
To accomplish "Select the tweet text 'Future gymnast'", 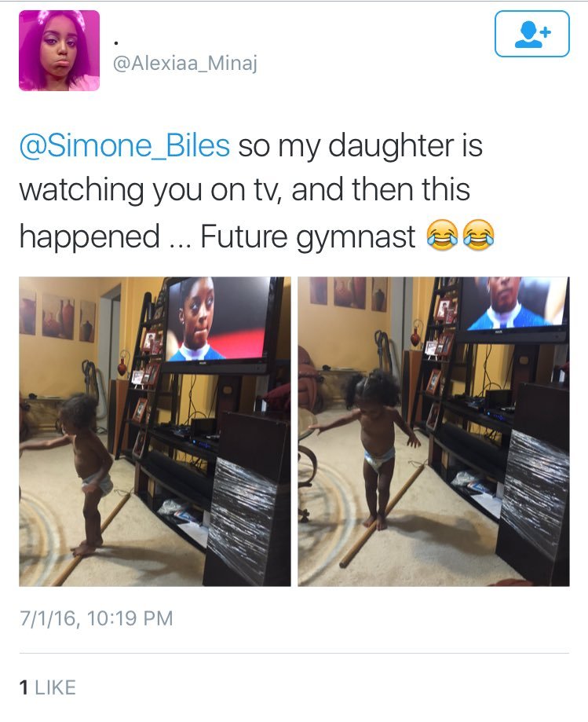I will [x=308, y=236].
